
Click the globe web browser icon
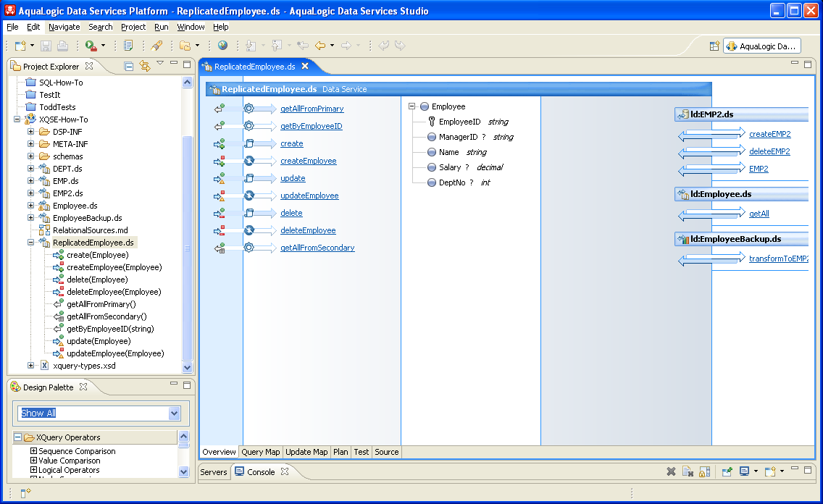click(x=222, y=46)
